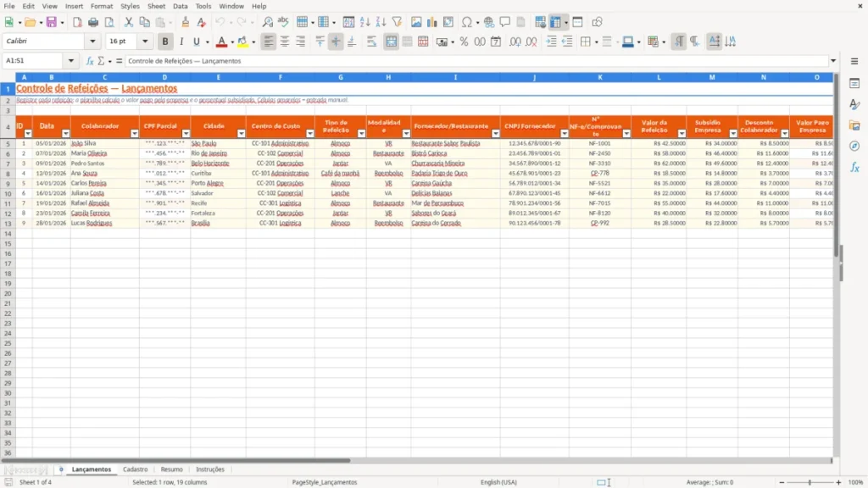The width and height of the screenshot is (868, 488).
Task: Toggle merge and center cells
Action: (x=391, y=42)
